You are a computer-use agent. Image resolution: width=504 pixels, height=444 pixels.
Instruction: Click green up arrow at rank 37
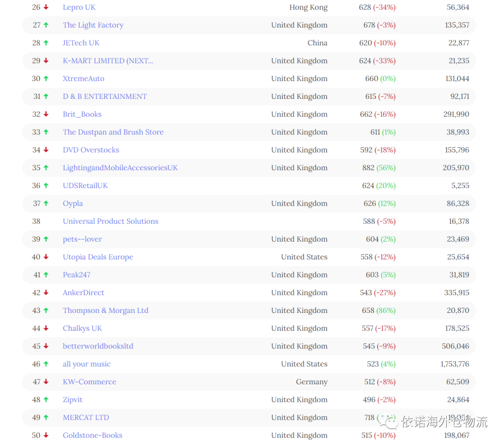coord(46,203)
